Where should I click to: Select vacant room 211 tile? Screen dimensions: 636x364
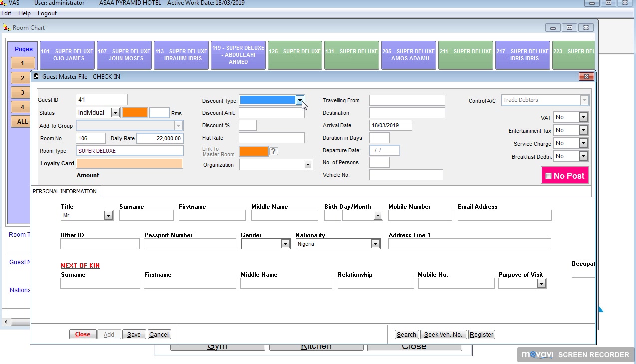pos(465,55)
